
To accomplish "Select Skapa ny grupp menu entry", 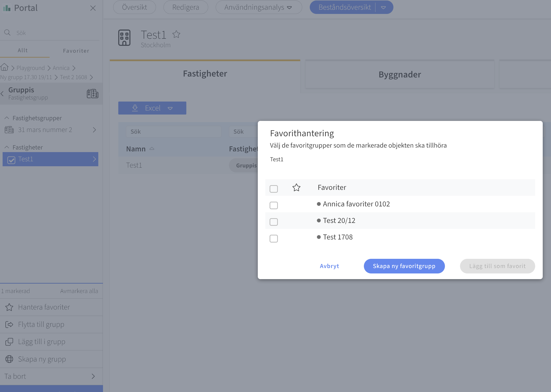I will point(52,359).
